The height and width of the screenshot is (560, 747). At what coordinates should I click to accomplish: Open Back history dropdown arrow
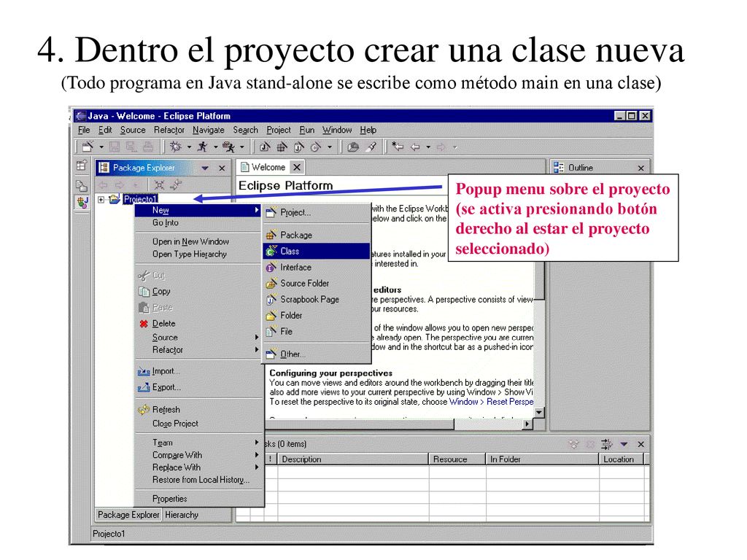428,147
